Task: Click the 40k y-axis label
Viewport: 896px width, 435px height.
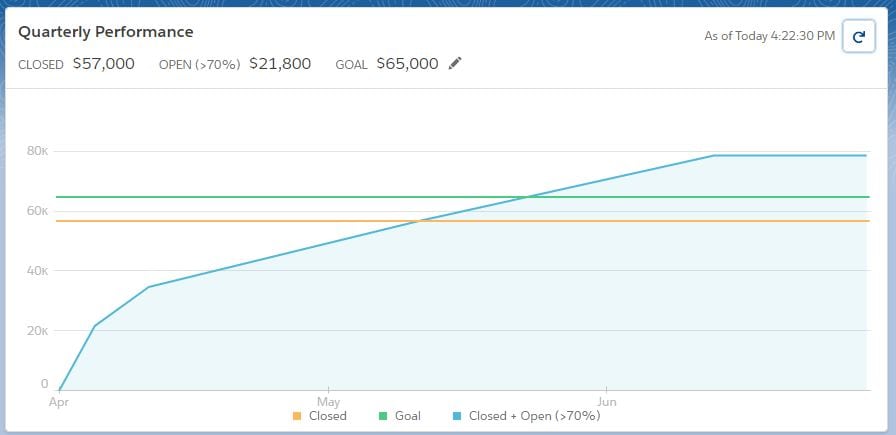Action: [38, 270]
